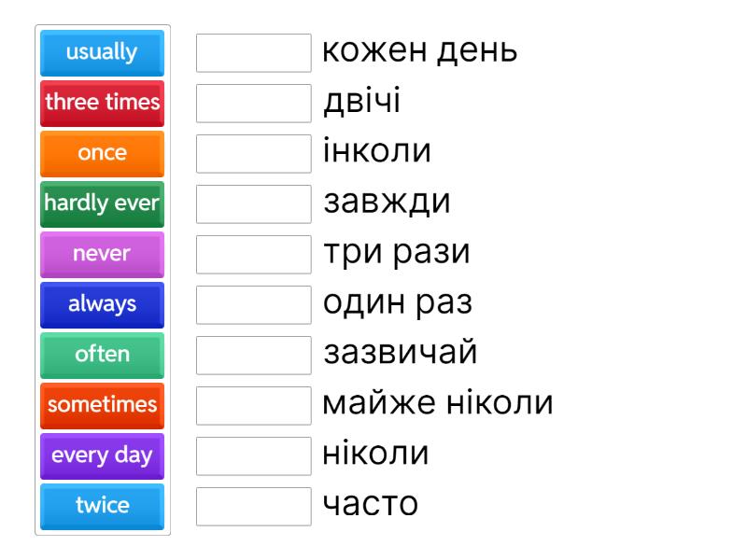Click the empty box beside 'три рази'
This screenshot has height=560, width=747.
pyautogui.click(x=253, y=255)
